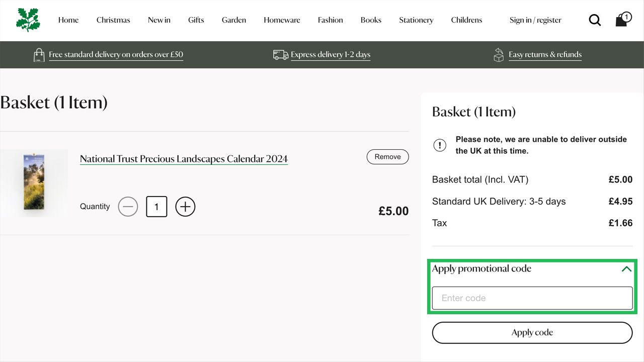
Task: Click the padlock free delivery icon
Action: pyautogui.click(x=39, y=54)
